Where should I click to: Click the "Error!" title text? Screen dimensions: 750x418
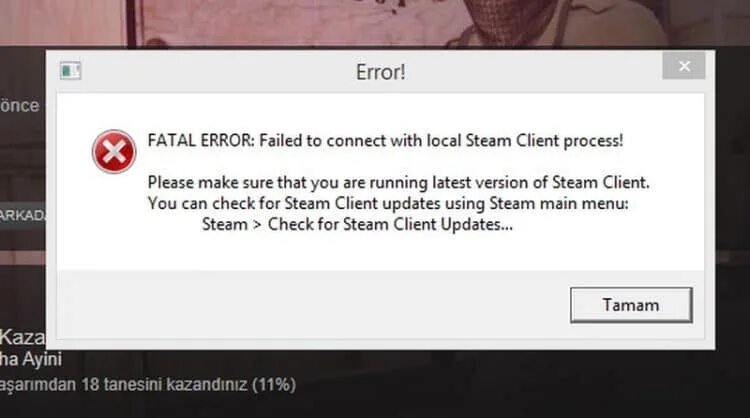tap(381, 72)
